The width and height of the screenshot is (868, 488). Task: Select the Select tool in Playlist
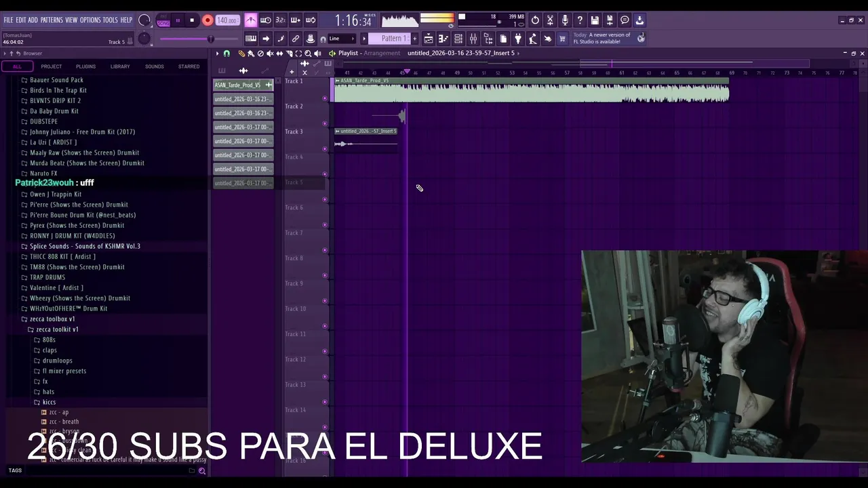coord(298,54)
